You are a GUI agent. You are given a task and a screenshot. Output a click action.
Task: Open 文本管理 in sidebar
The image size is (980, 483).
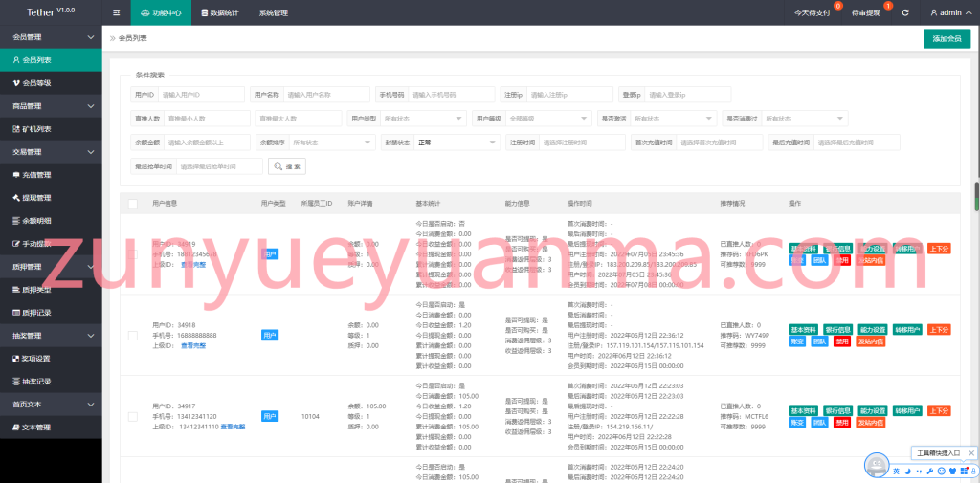(51, 428)
